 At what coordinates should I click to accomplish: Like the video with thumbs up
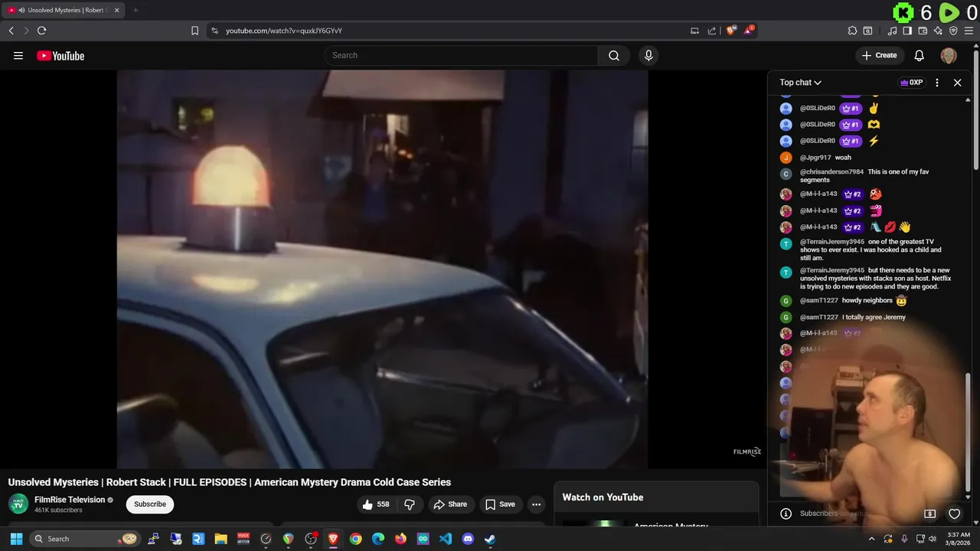(376, 504)
